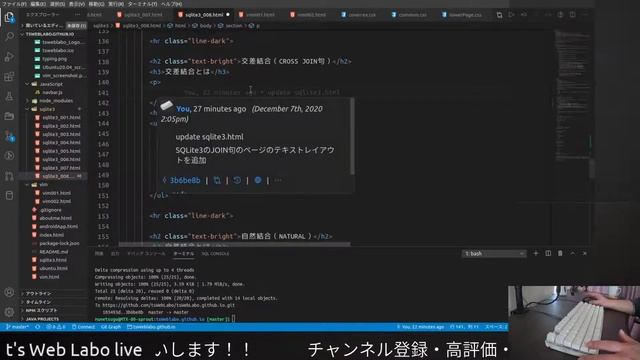The image size is (640, 360).
Task: Click the master branch in status bar
Action: (x=18, y=327)
